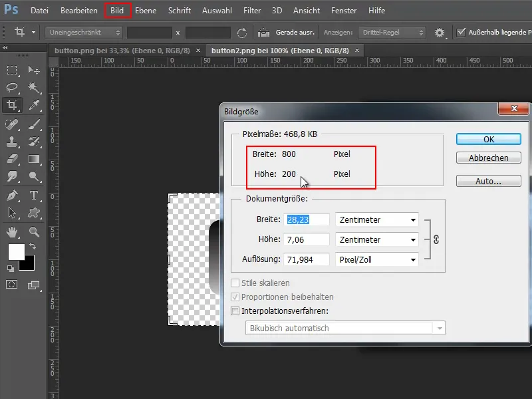The height and width of the screenshot is (399, 532).
Task: Select the Pen tool
Action: tap(12, 196)
